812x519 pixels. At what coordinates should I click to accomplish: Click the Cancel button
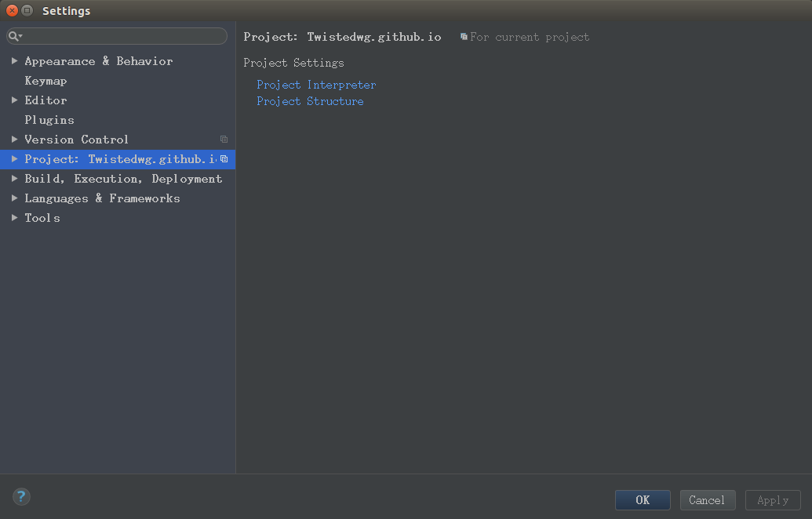(708, 500)
